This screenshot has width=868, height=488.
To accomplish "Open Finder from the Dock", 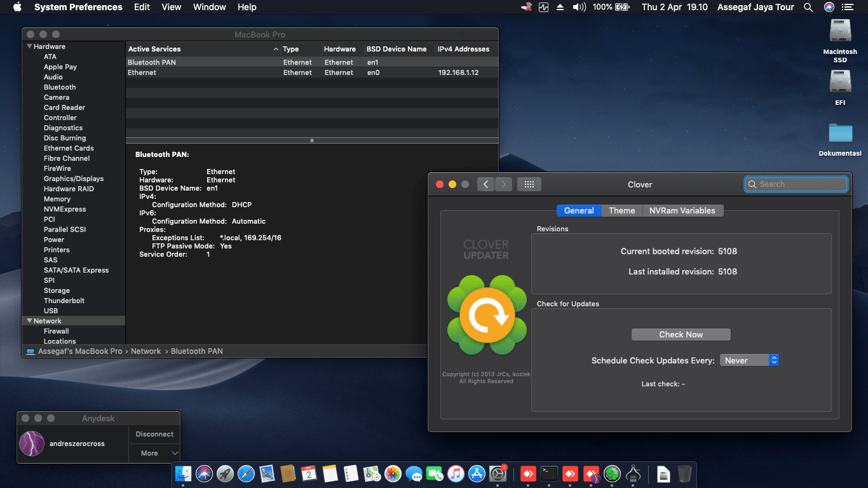I will coord(183,473).
